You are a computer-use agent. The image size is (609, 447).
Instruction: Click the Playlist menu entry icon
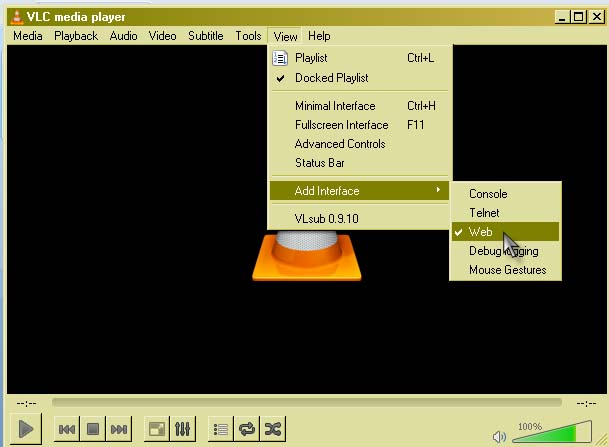tap(280, 58)
